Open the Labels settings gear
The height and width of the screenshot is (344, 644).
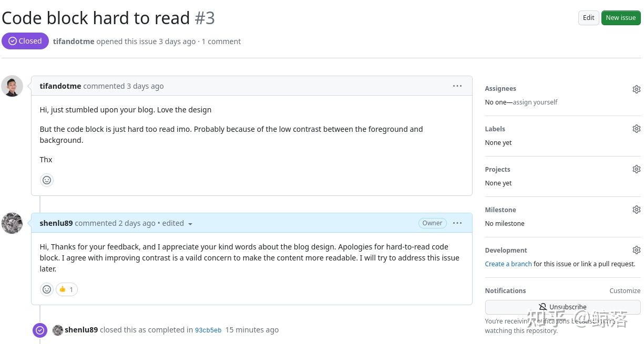pos(637,129)
